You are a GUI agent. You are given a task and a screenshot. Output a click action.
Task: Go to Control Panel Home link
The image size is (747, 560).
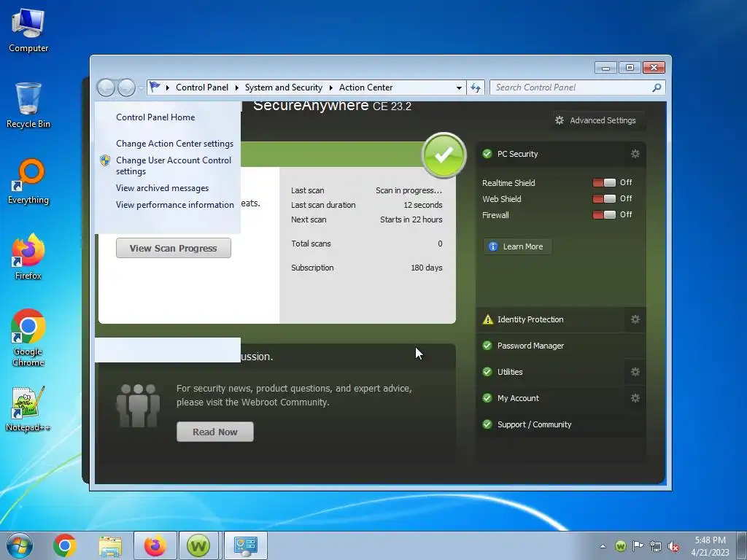(155, 117)
